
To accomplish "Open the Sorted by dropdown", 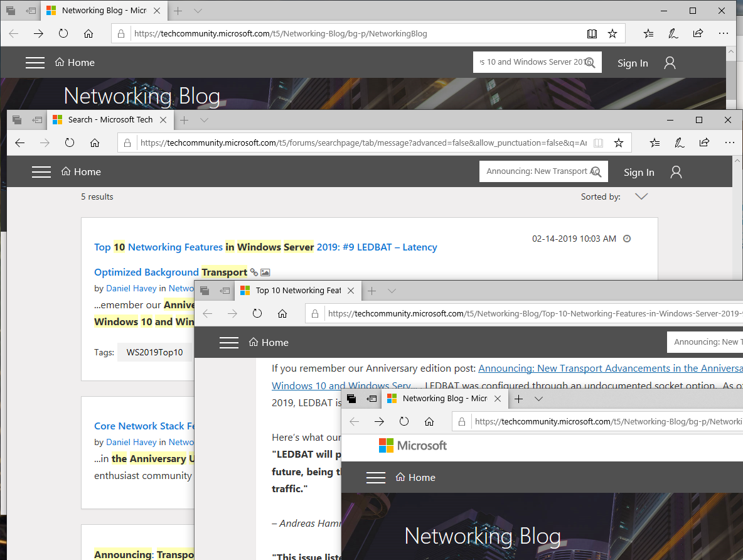I will (x=641, y=197).
